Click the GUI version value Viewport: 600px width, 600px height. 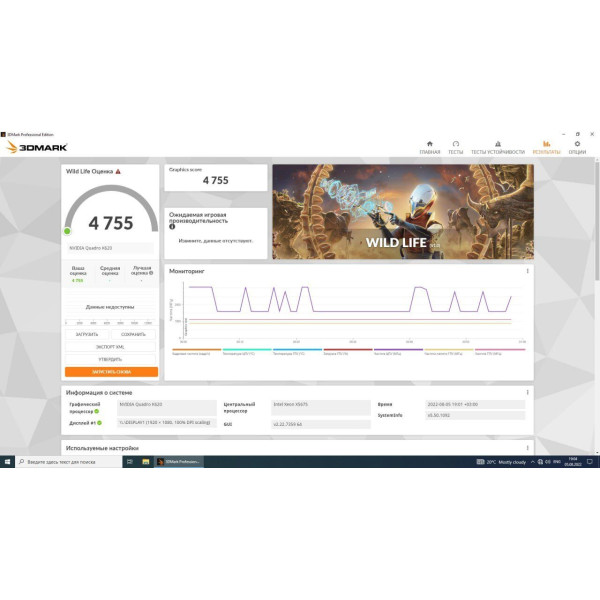(321, 424)
